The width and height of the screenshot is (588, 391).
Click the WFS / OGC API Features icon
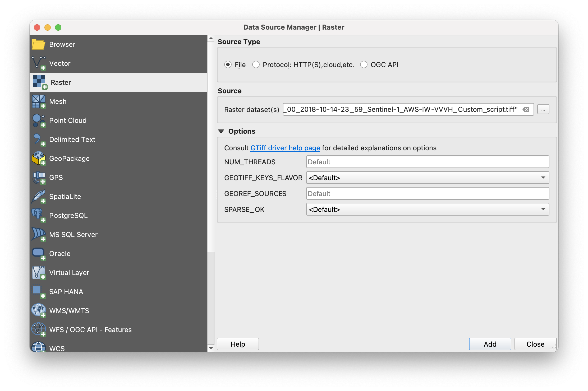pos(39,330)
